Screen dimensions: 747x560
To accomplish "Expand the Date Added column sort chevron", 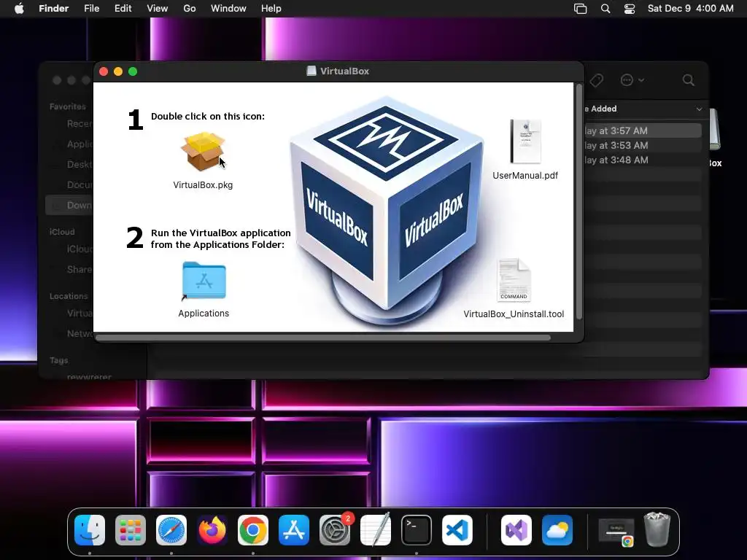I will coord(699,109).
